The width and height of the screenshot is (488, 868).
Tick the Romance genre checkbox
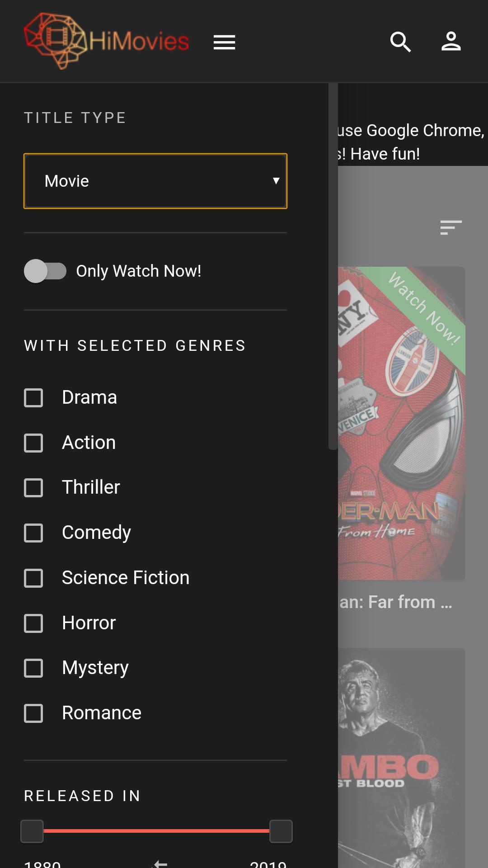33,713
